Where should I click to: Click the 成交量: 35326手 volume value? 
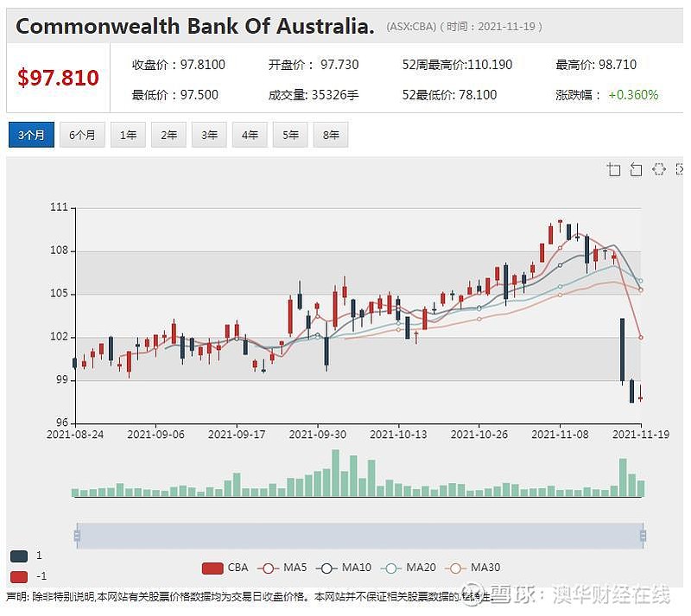[314, 95]
